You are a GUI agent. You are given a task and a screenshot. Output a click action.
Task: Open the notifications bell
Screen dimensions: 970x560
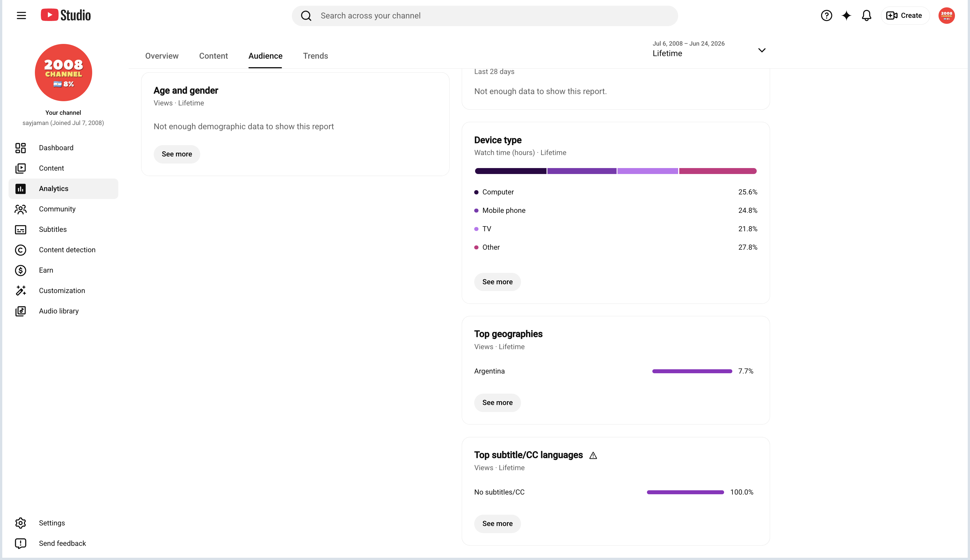(866, 15)
